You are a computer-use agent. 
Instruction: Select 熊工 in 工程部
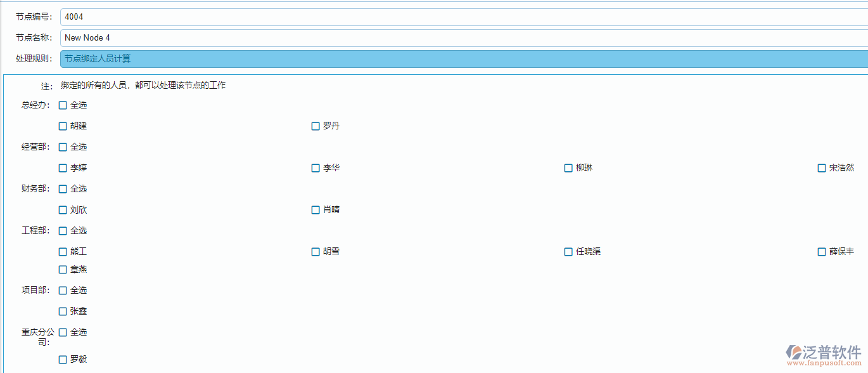pyautogui.click(x=63, y=251)
